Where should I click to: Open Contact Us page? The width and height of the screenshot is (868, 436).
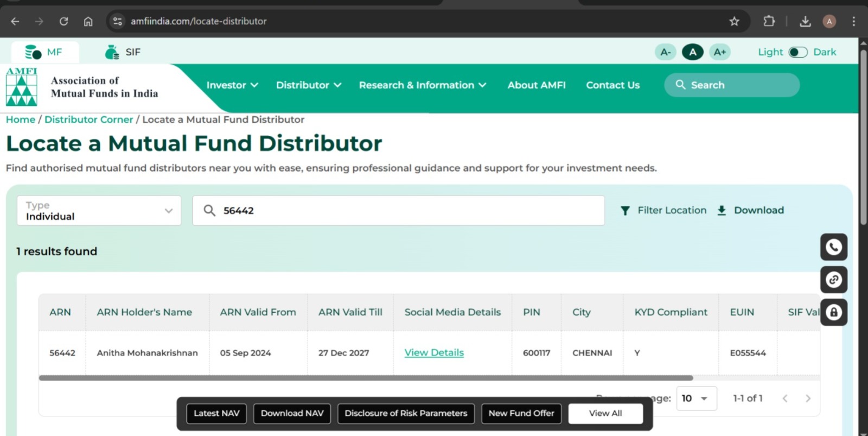(612, 85)
